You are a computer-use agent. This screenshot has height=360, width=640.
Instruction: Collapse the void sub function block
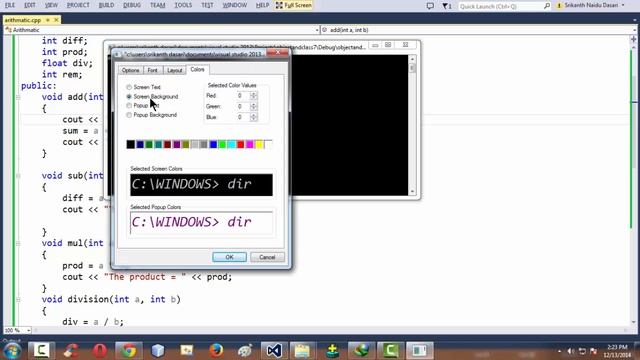click(x=18, y=176)
